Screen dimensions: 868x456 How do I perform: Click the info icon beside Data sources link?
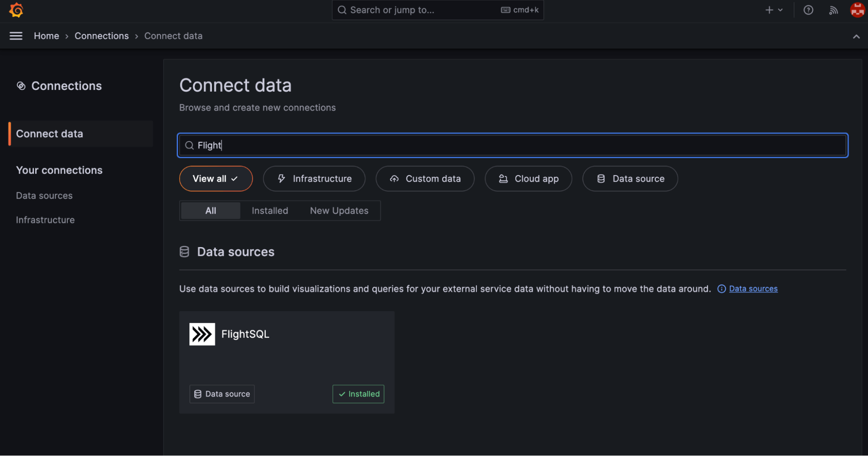coord(721,289)
